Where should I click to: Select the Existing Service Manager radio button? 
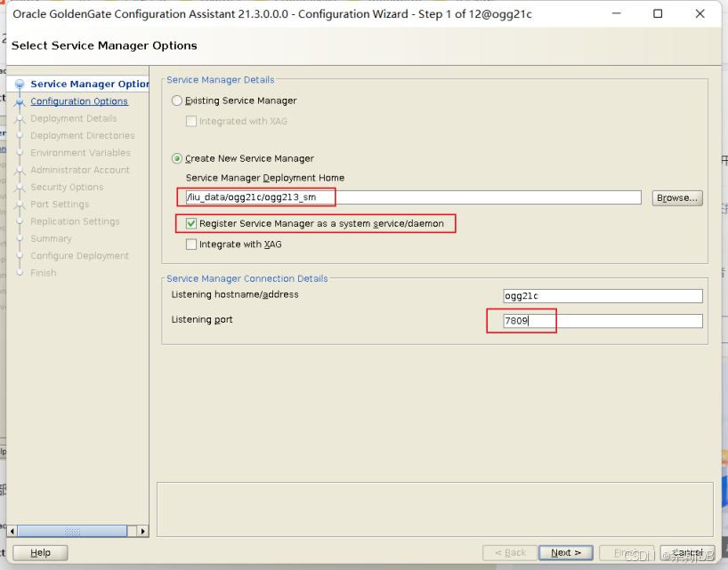click(x=177, y=100)
